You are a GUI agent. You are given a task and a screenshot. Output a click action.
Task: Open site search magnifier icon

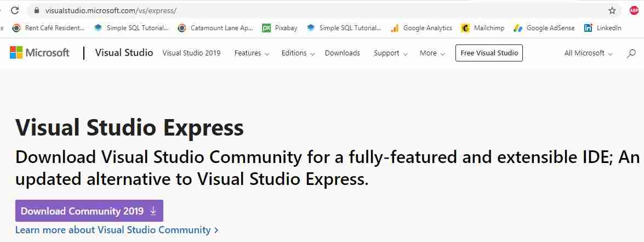[x=631, y=53]
